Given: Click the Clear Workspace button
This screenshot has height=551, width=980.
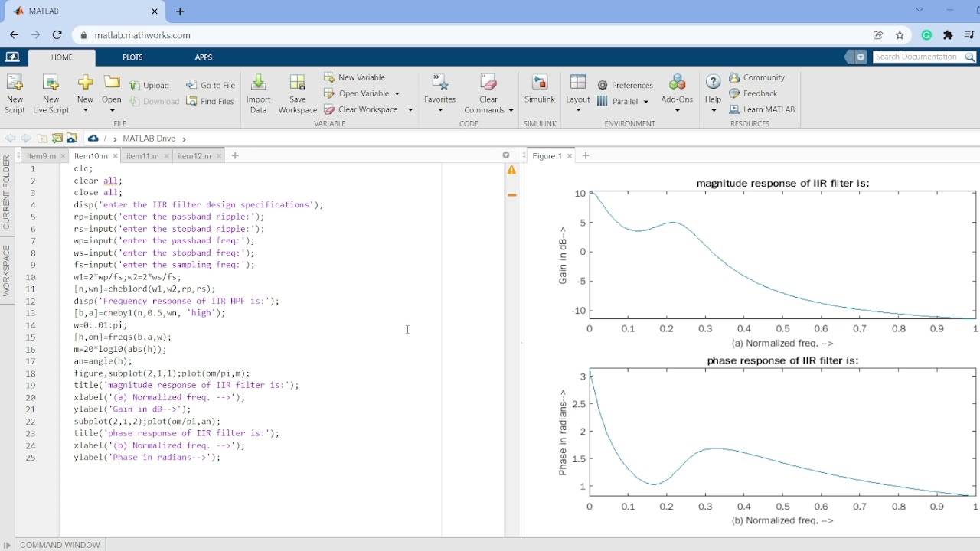Looking at the screenshot, I should pos(361,109).
